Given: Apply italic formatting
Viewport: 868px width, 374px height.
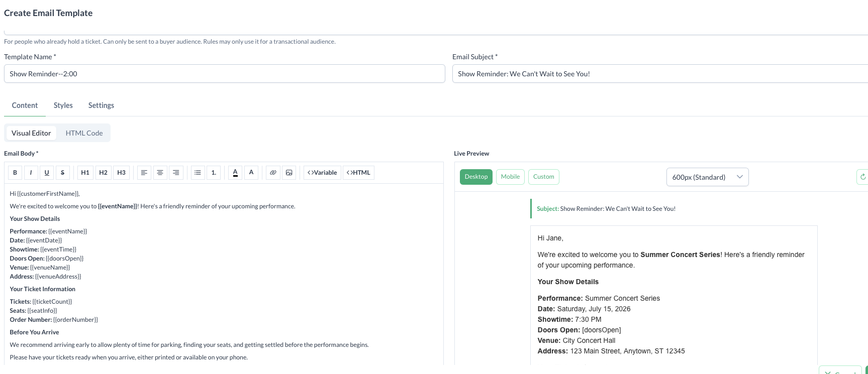Looking at the screenshot, I should pyautogui.click(x=31, y=173).
